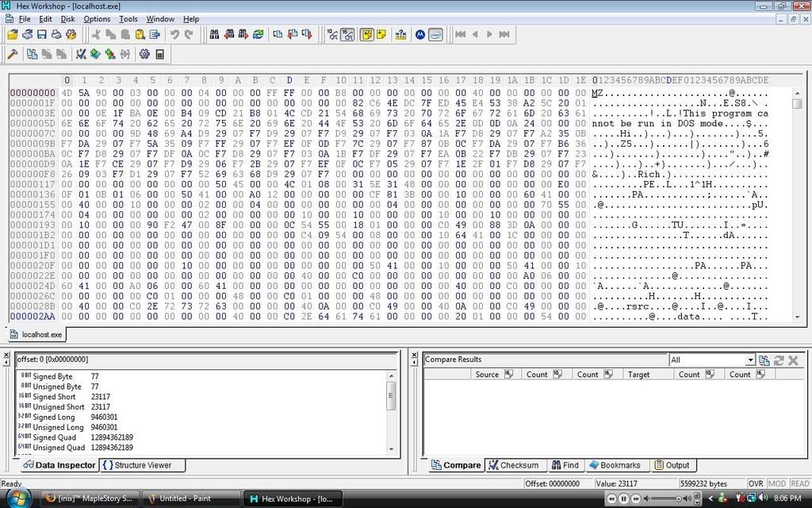
Task: Click the Data Inspector vertical scrollbar thumb
Action: pos(391,395)
